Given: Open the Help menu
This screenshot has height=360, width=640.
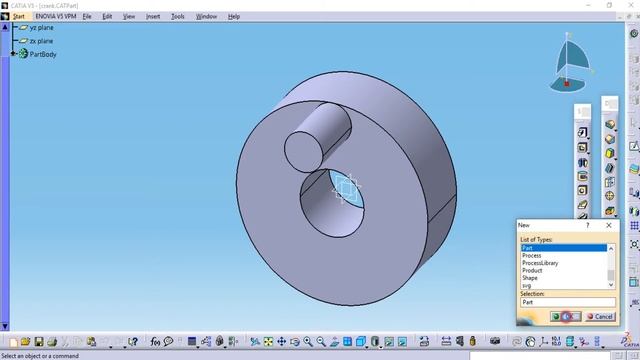Looking at the screenshot, I should pyautogui.click(x=234, y=16).
